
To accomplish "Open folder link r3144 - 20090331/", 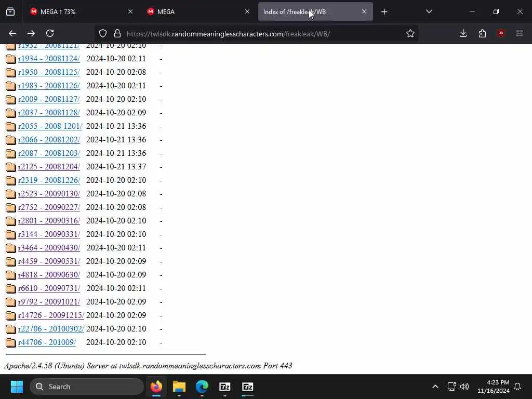I will [x=49, y=234].
